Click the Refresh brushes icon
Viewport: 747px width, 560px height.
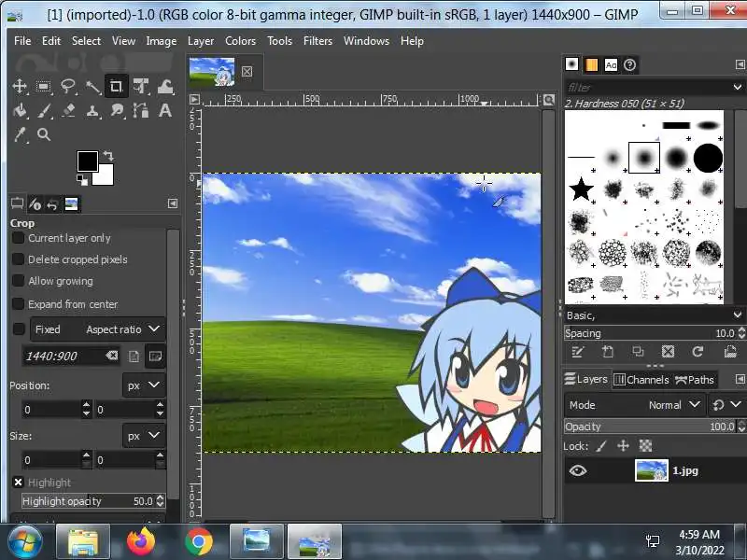coord(698,352)
